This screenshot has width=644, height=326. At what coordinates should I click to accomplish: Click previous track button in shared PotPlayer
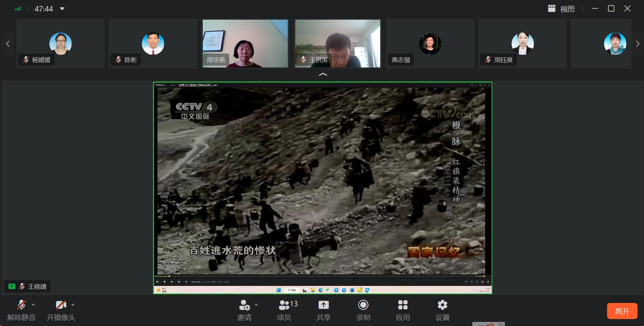click(172, 282)
